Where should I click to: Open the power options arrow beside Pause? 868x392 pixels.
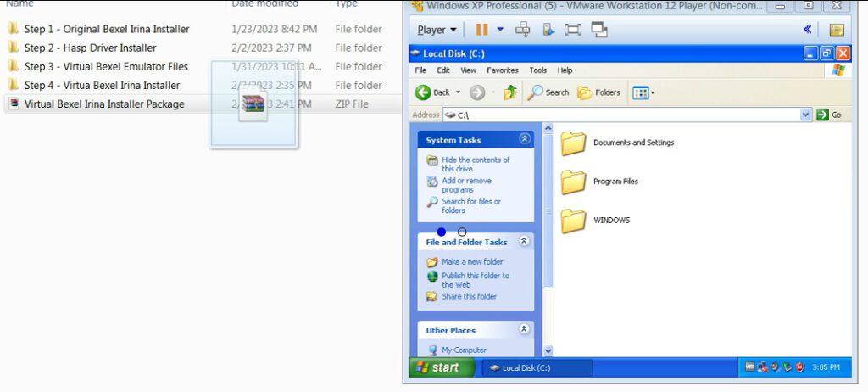point(500,30)
